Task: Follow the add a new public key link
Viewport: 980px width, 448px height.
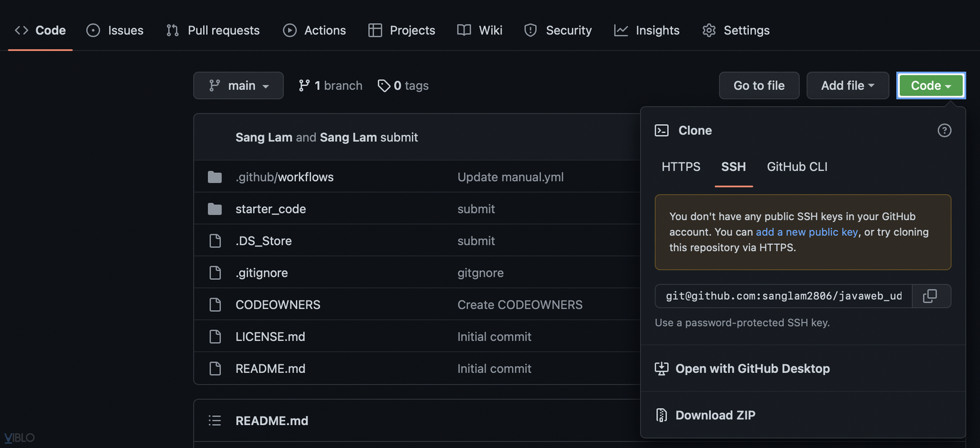Action: tap(807, 232)
